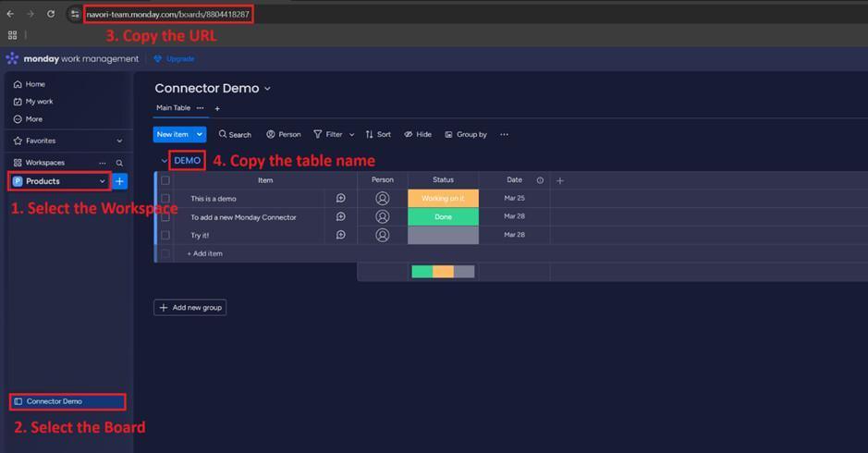Click the status summary bar
868x453 pixels.
(x=443, y=272)
